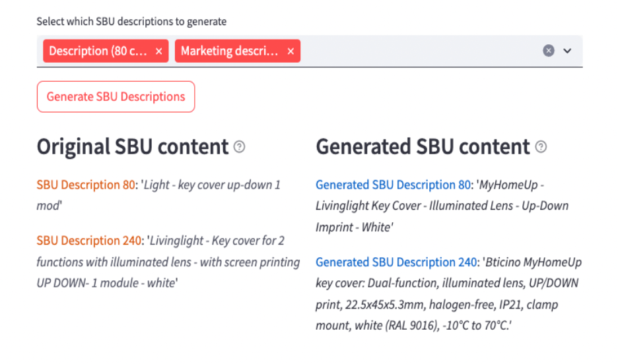Click the 'Bticino MyHomeUp key cover' paragraph

[x=448, y=293]
